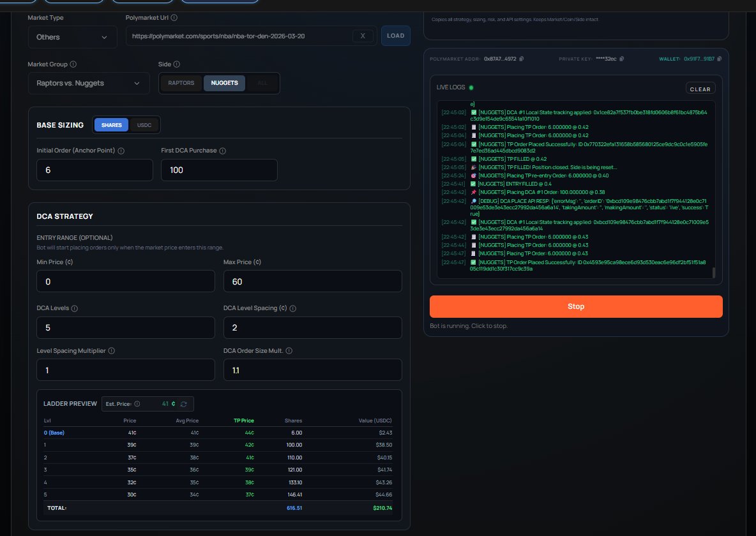The image size is (756, 536).
Task: Edit the Initial Order field showing 6
Action: [94, 170]
